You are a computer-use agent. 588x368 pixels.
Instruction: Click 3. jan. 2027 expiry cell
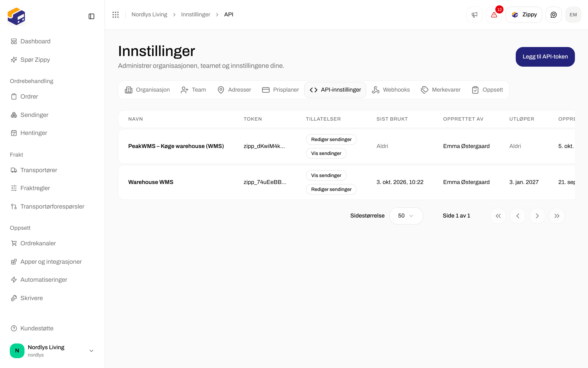tap(524, 182)
